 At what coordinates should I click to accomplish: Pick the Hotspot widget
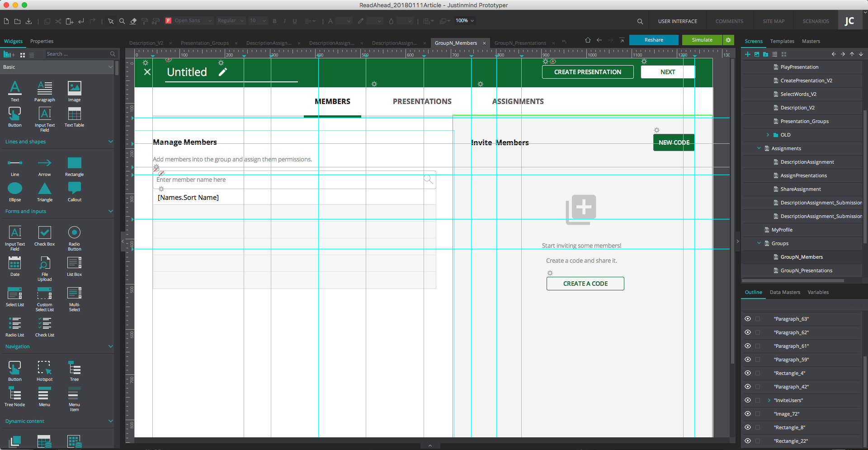point(44,371)
